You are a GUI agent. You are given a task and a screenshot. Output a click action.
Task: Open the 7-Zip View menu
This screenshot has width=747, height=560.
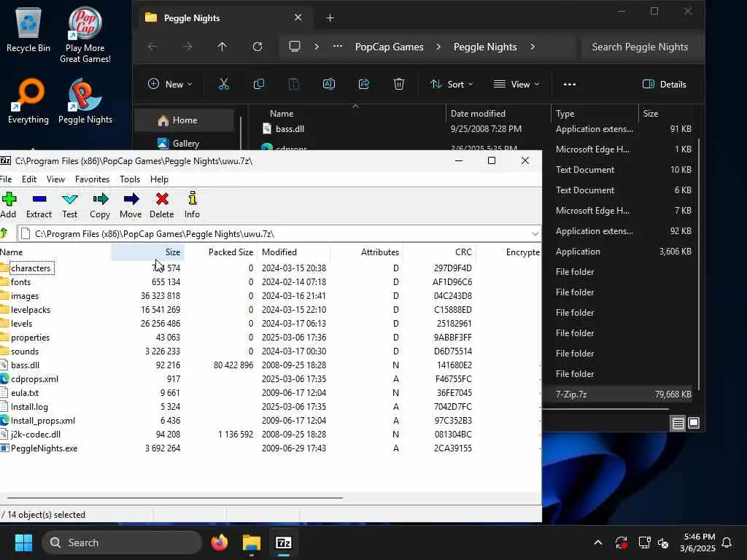tap(55, 179)
